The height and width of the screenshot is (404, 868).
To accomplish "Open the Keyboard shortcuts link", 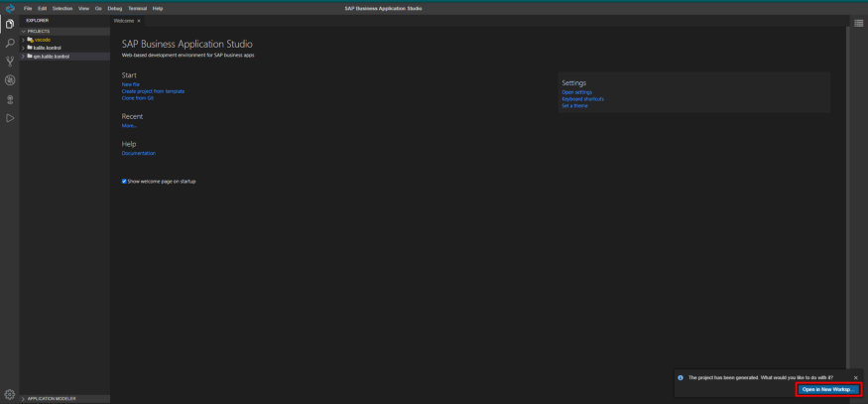I will tap(583, 98).
